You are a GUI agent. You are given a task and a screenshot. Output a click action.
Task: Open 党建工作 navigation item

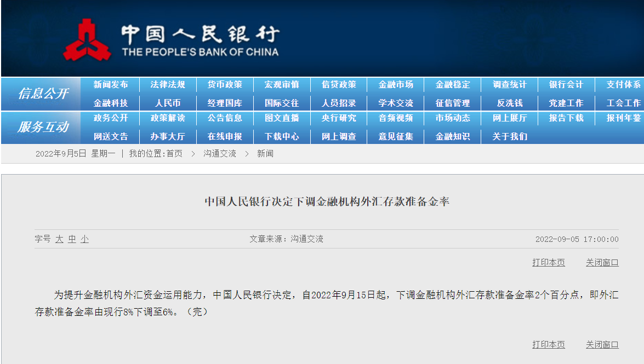pyautogui.click(x=566, y=103)
